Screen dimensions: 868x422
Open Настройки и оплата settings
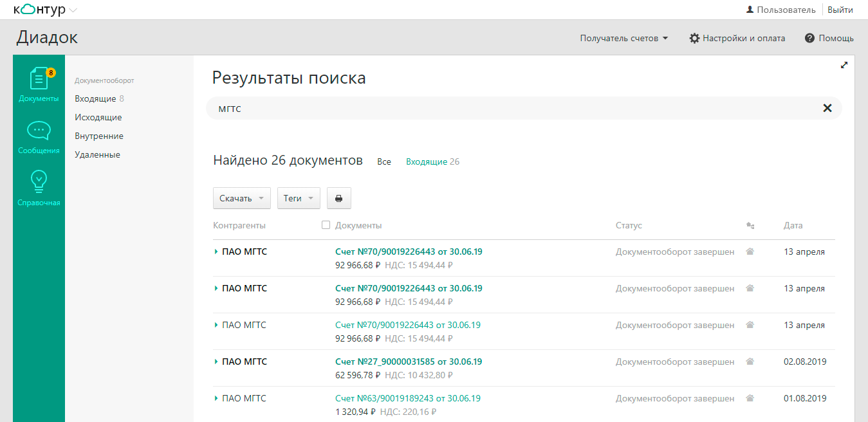737,38
